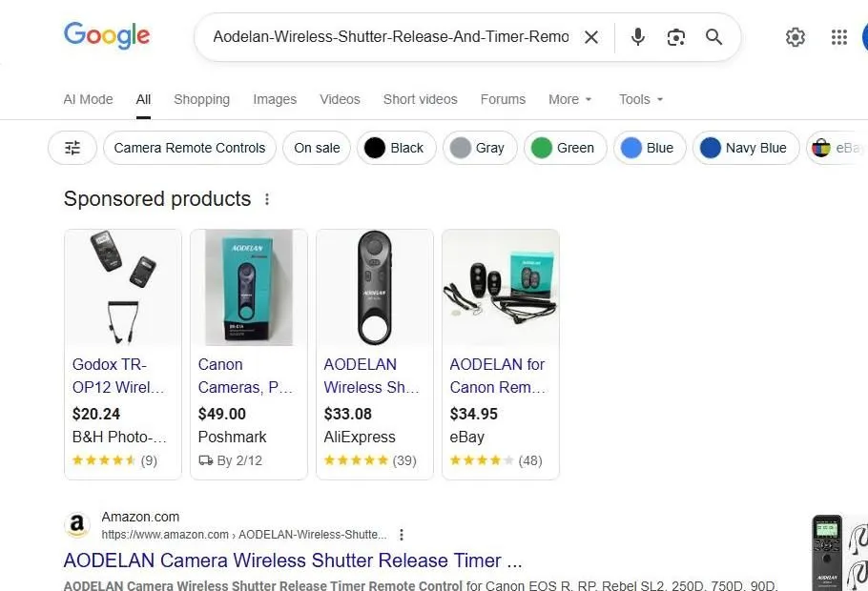Open Sponsored products three-dot menu
Image resolution: width=868 pixels, height=591 pixels.
point(267,199)
